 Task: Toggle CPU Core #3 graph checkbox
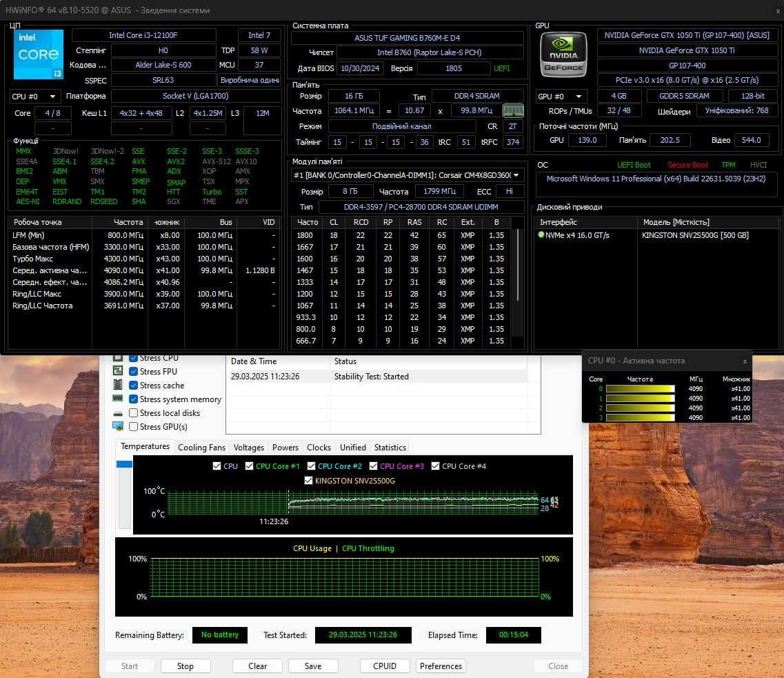pos(373,466)
